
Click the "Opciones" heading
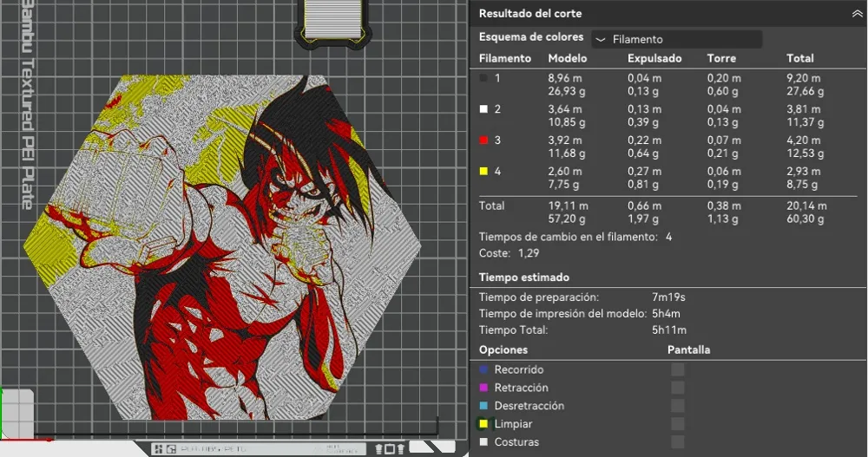click(x=503, y=349)
